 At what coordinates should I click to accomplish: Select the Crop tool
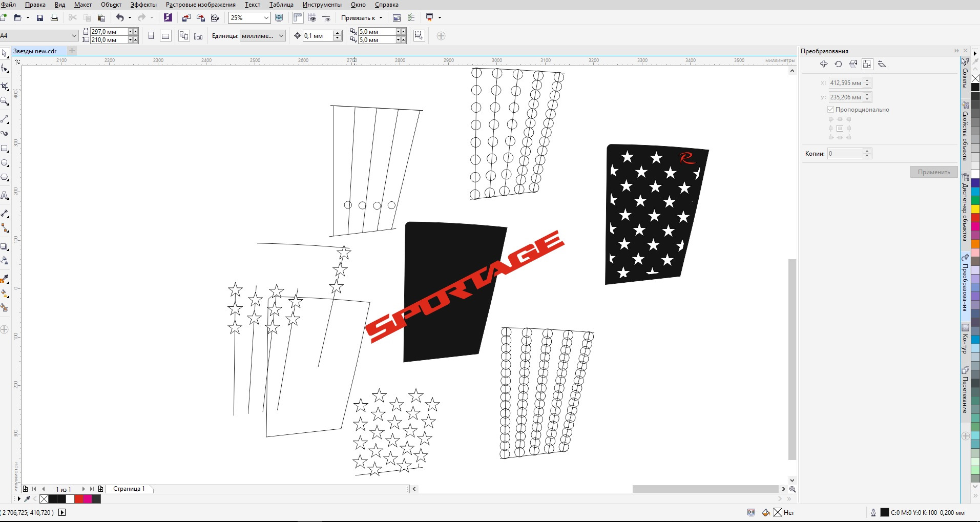[x=5, y=86]
